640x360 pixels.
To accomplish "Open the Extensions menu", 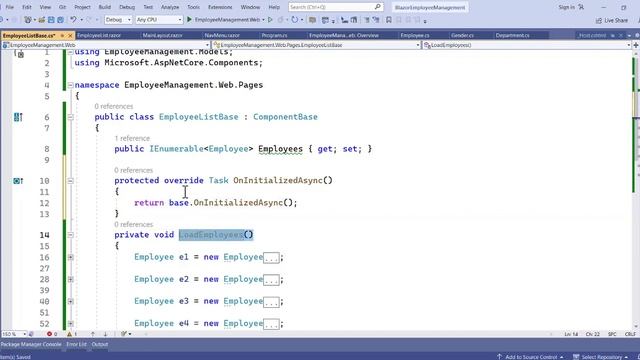I will pyautogui.click(x=220, y=7).
